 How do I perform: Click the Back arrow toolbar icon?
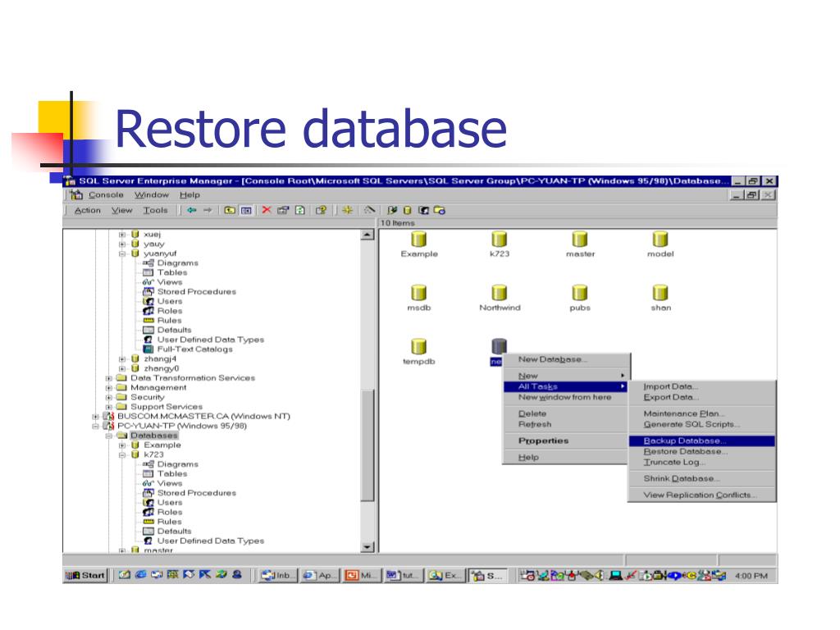[x=191, y=211]
